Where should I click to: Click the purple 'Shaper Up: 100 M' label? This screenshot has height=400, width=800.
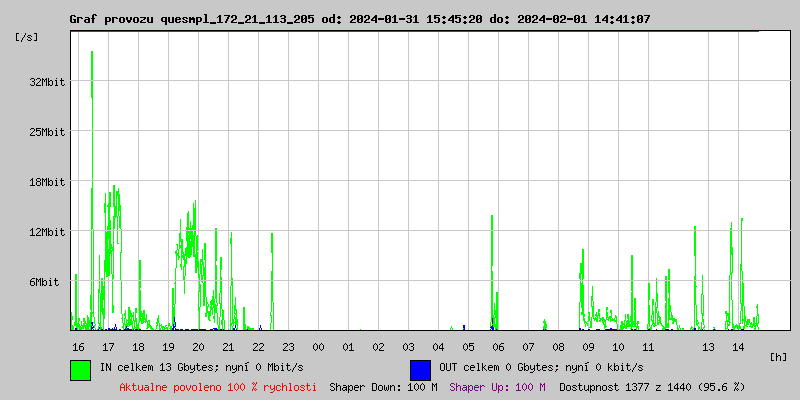pos(497,387)
